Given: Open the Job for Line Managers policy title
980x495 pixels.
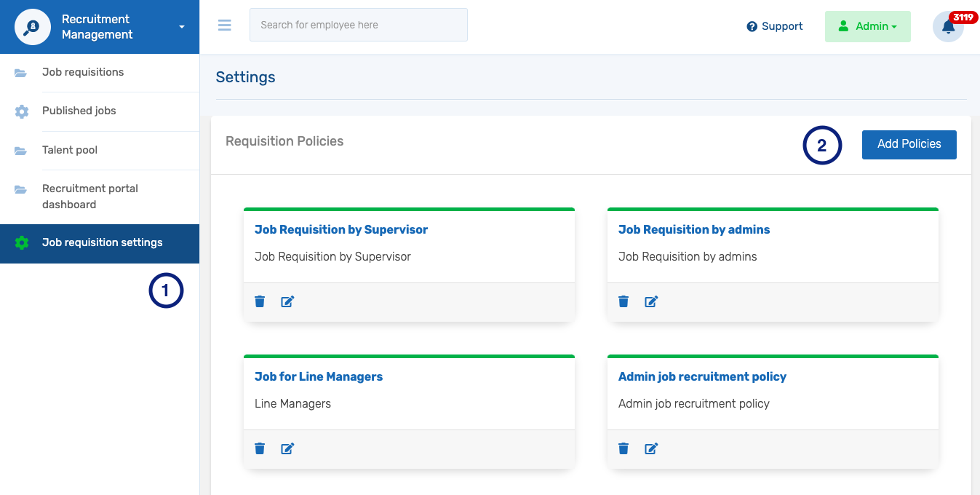Looking at the screenshot, I should (319, 376).
